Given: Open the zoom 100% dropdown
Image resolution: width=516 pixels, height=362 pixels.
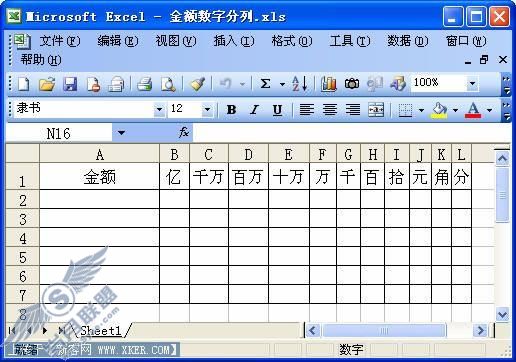Looking at the screenshot, I should 472,83.
